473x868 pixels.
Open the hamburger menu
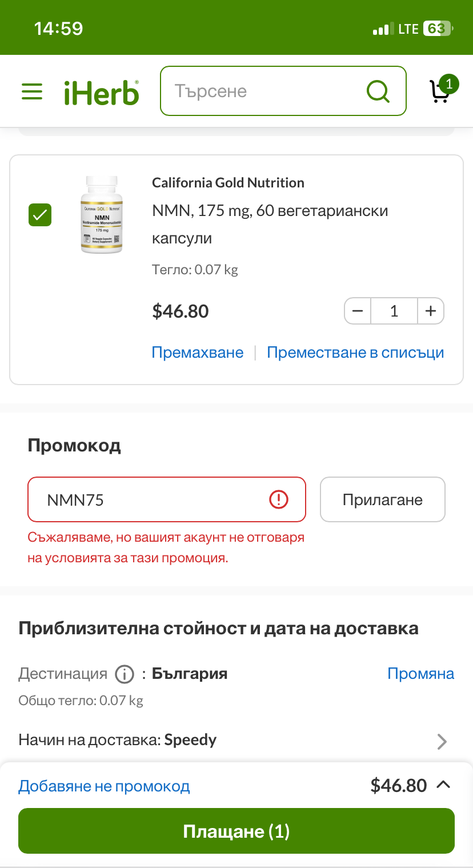32,91
